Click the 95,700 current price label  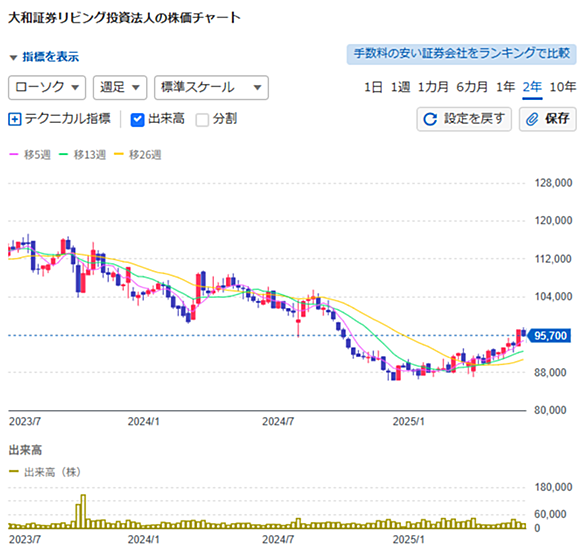point(550,336)
